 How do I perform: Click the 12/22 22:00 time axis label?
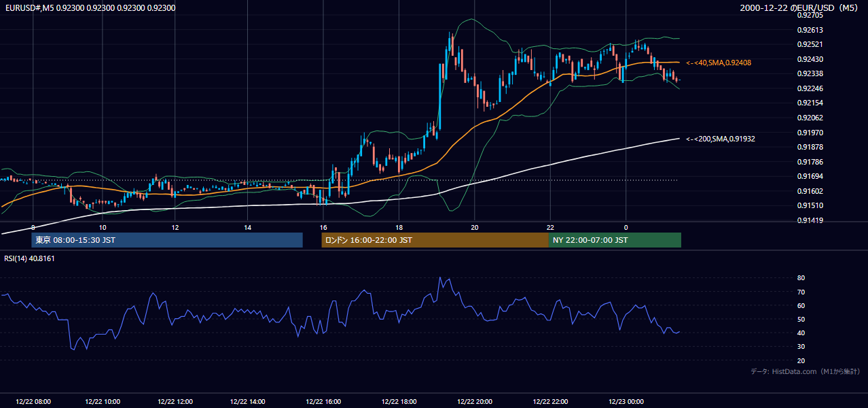[550, 401]
